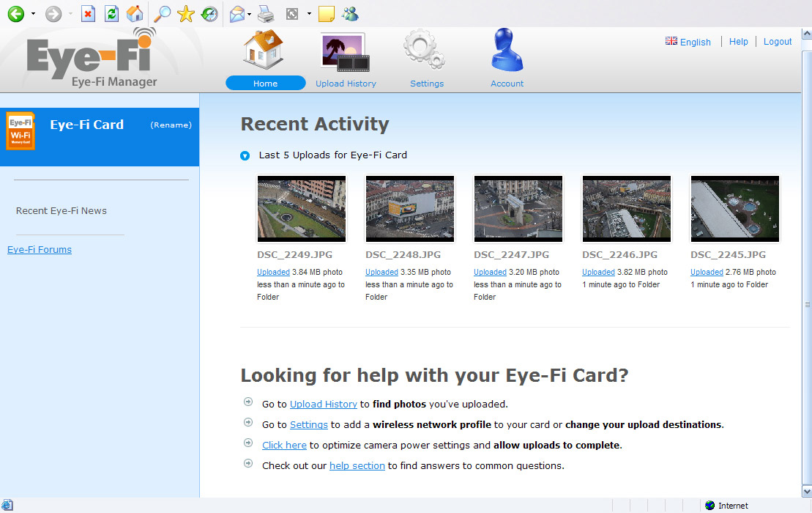Open the forward history dropdown arrow
The height and width of the screenshot is (513, 812).
(70, 13)
